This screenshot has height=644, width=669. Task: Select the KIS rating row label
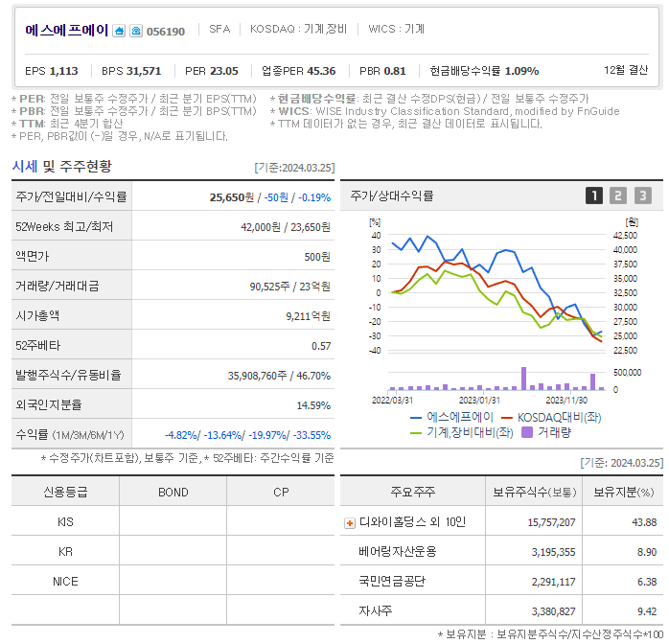point(65,522)
